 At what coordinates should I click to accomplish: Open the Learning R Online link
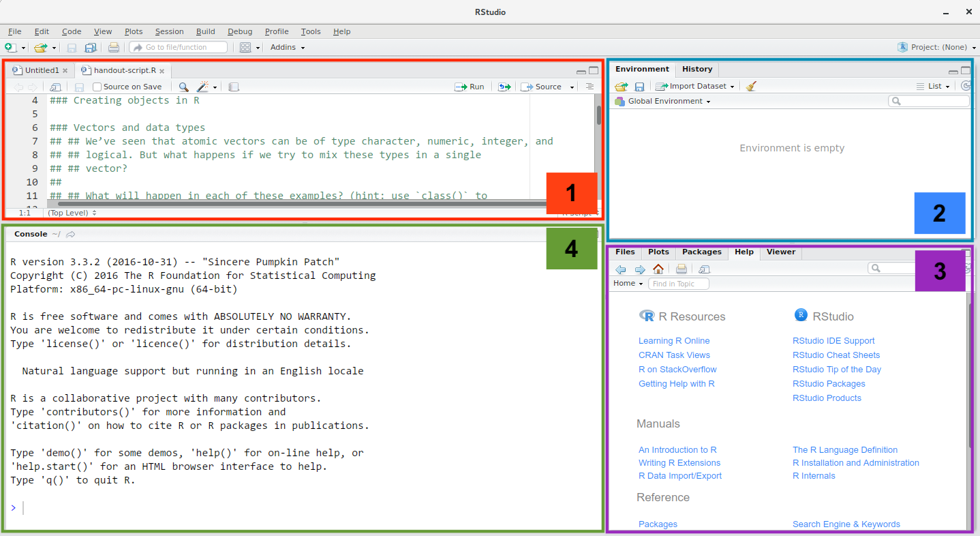[x=674, y=341]
